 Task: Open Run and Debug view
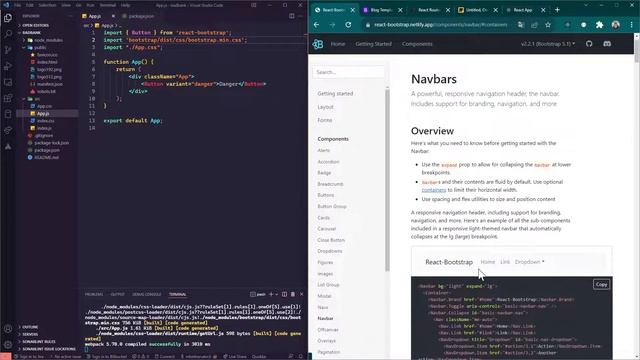click(8, 66)
